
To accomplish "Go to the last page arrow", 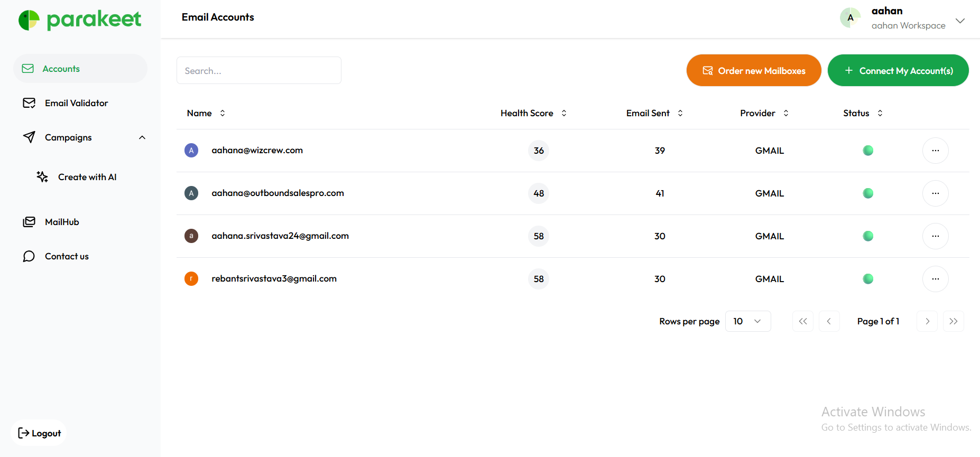I will tap(953, 321).
